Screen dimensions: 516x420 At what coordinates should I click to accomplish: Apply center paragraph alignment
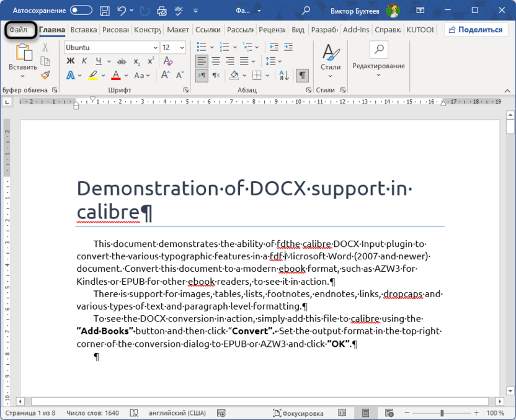coord(216,60)
